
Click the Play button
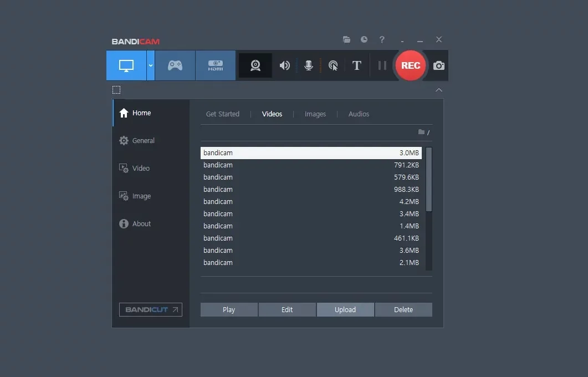[229, 310]
